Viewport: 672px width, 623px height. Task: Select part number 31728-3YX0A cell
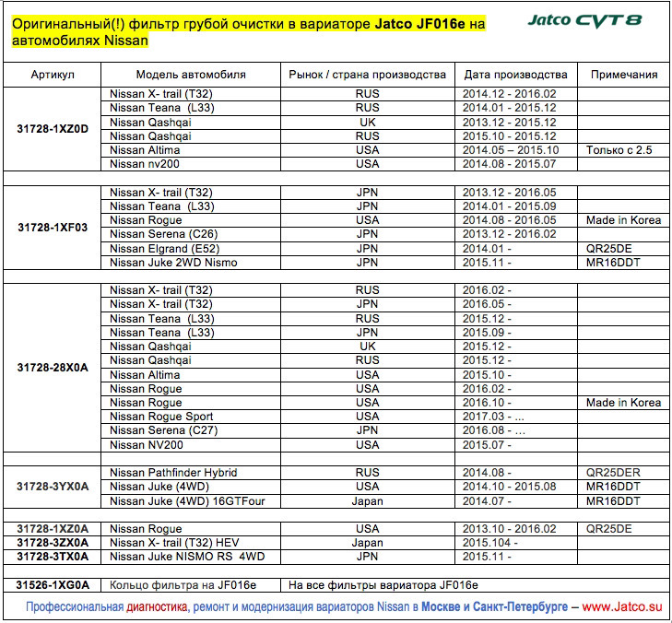point(53,487)
